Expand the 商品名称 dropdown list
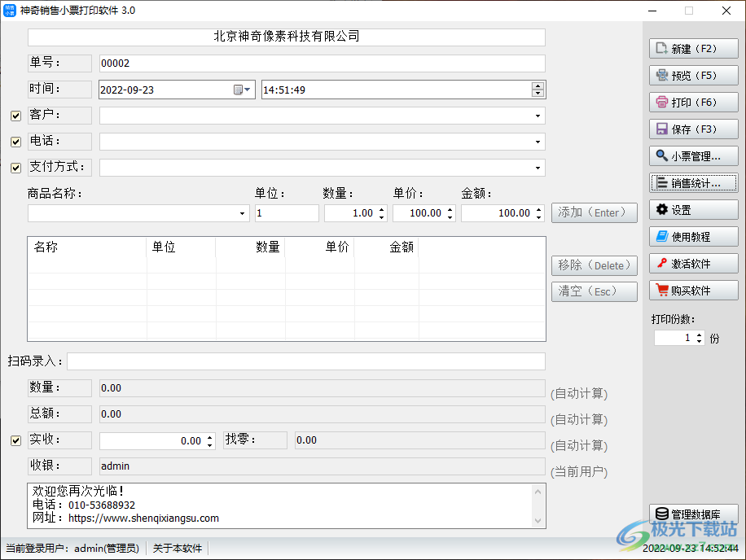 point(242,213)
